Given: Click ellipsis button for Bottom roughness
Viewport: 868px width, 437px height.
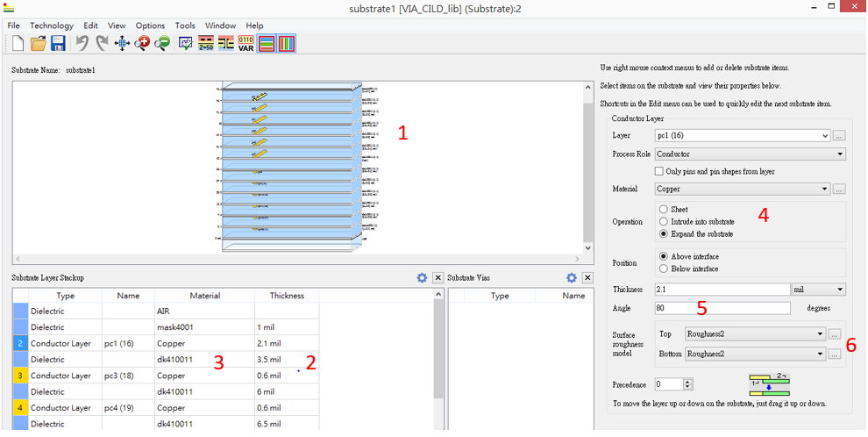Looking at the screenshot, I should coord(835,354).
